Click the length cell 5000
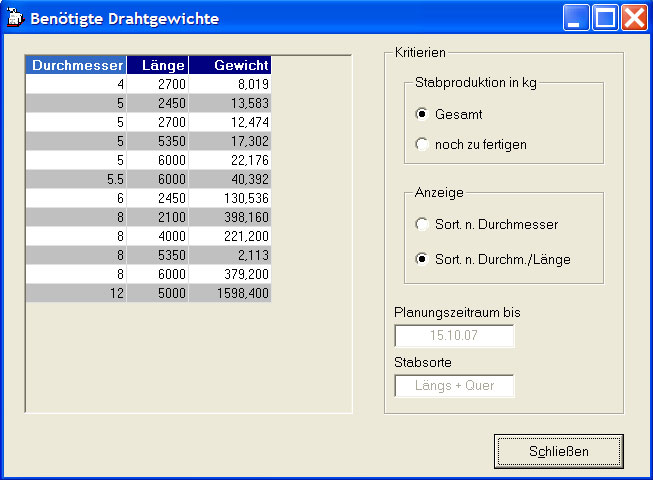 coord(158,293)
